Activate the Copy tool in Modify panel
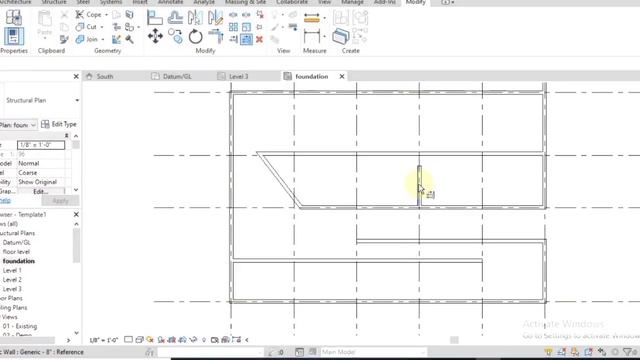Image resolution: width=640 pixels, height=360 pixels. coord(176,36)
